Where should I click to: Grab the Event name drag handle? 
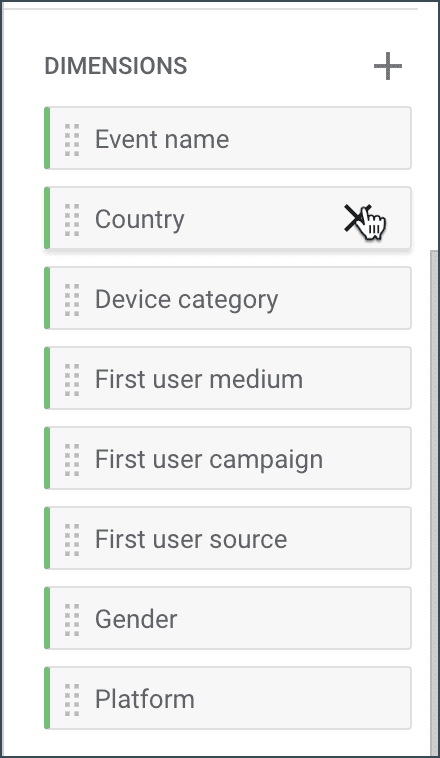[x=72, y=140]
